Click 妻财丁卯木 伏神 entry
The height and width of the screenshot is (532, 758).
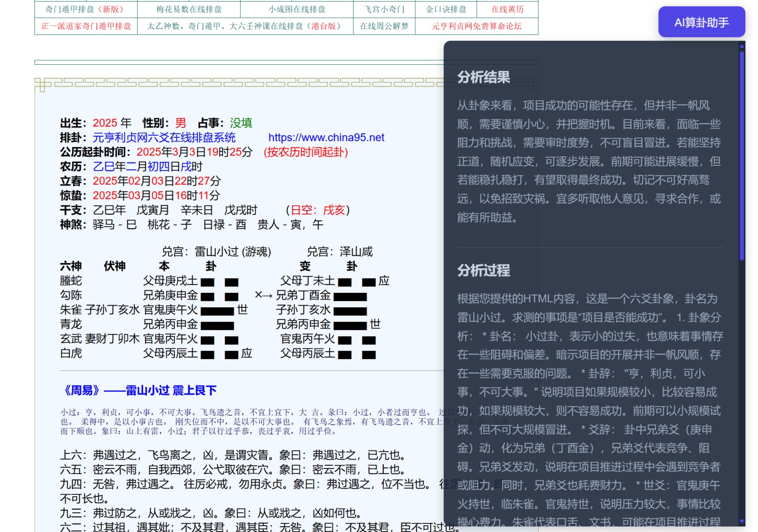(112, 338)
